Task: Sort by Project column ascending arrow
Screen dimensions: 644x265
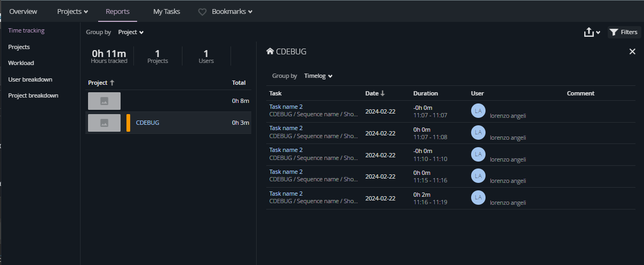Action: click(112, 83)
